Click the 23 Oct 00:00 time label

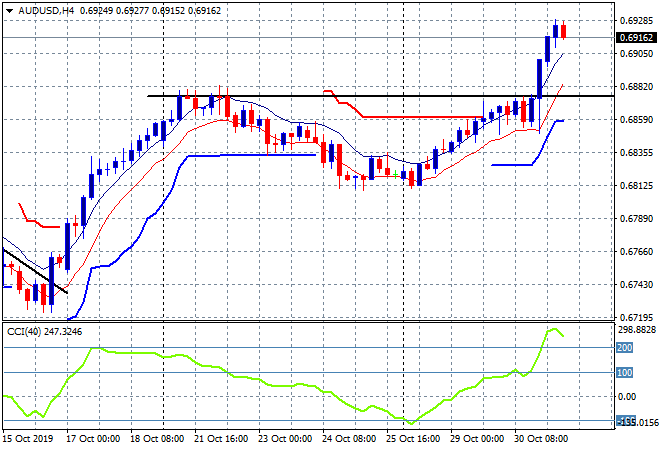[285, 439]
